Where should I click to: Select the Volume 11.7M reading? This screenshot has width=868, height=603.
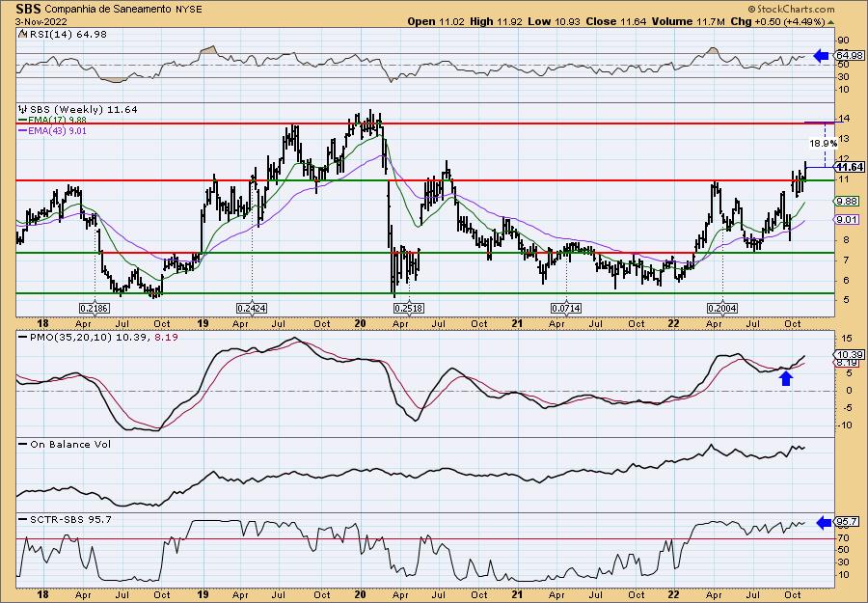pyautogui.click(x=688, y=21)
